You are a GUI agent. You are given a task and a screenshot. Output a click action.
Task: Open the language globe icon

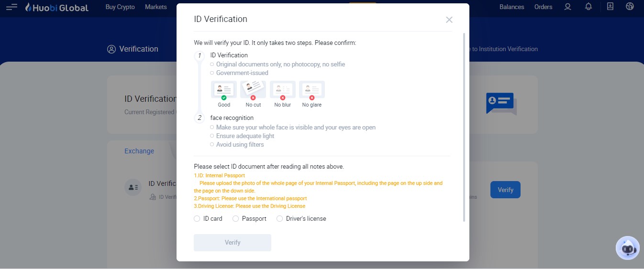(630, 7)
